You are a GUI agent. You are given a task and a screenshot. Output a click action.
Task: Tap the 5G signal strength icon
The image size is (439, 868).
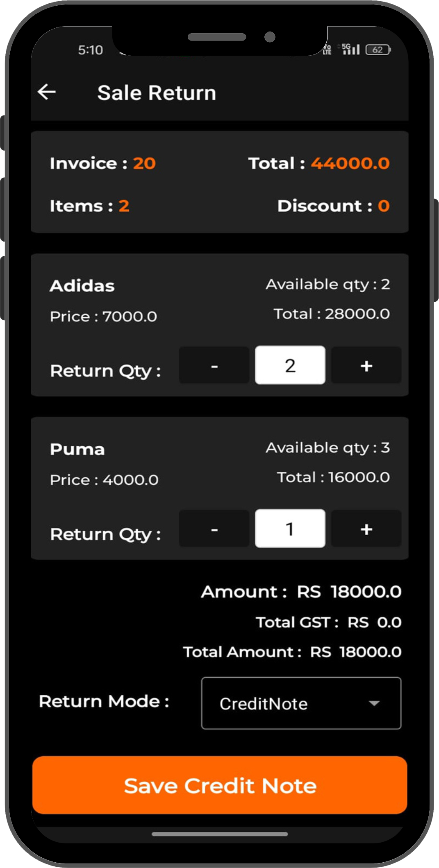coord(351,50)
